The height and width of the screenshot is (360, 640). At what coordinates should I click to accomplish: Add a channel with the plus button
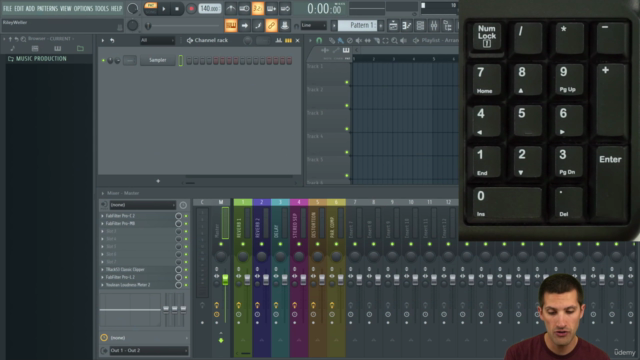(158, 181)
